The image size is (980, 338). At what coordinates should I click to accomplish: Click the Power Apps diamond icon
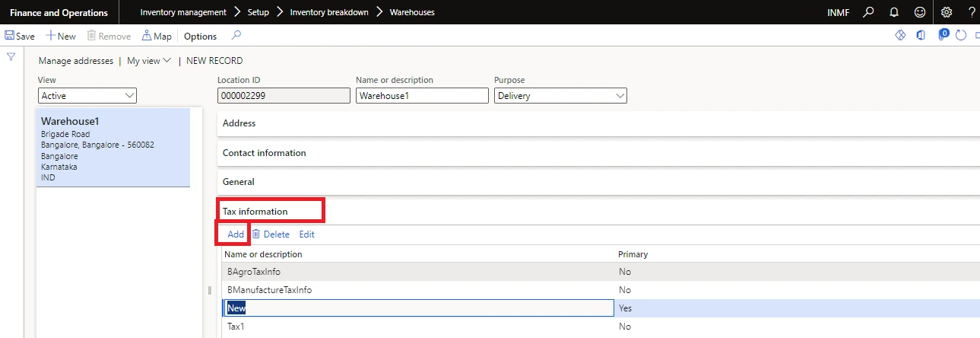(900, 35)
